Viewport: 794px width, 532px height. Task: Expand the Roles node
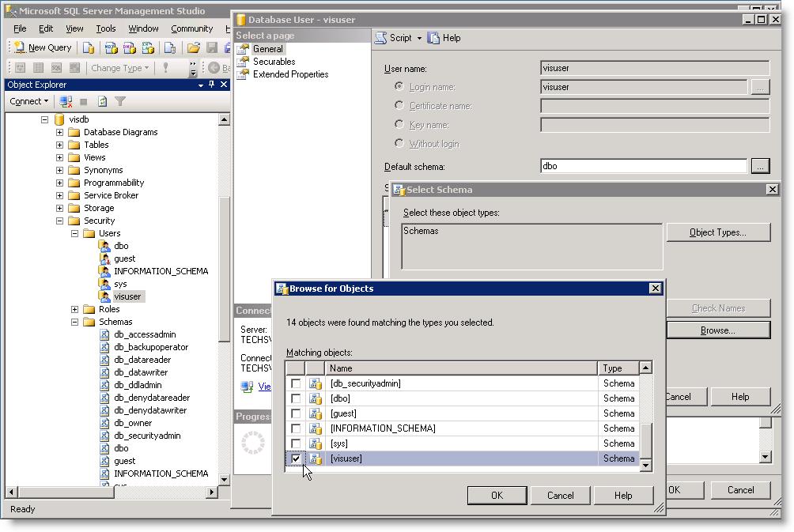[x=75, y=310]
